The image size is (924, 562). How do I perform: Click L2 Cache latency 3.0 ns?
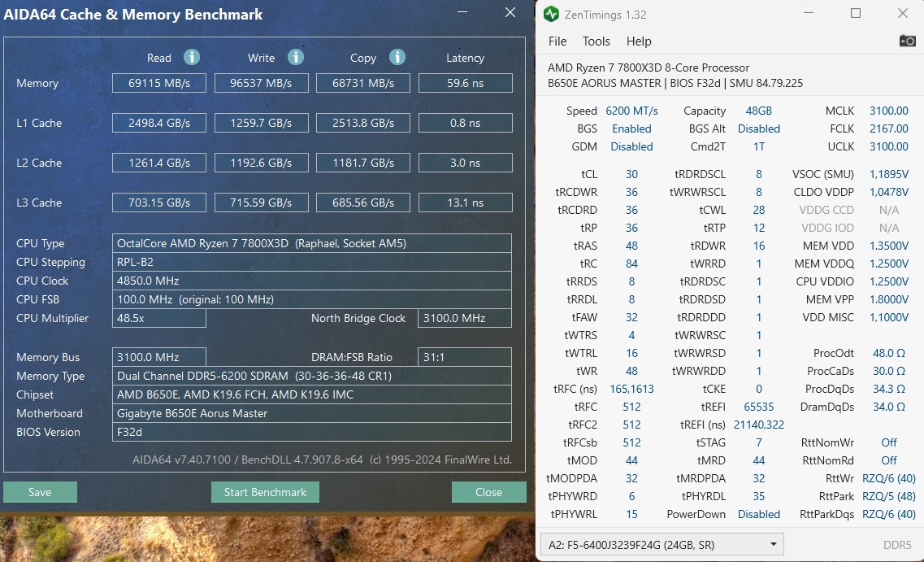[465, 163]
